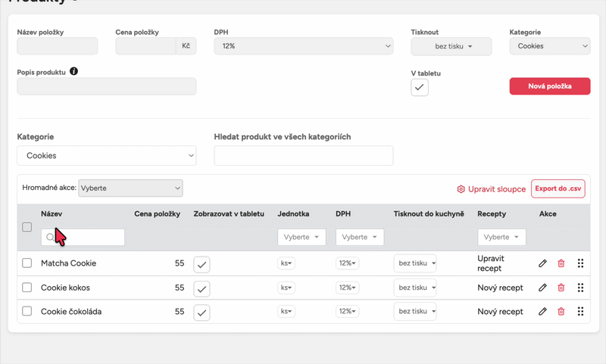Edit Cookie čokoláda with the pencil icon

point(542,311)
